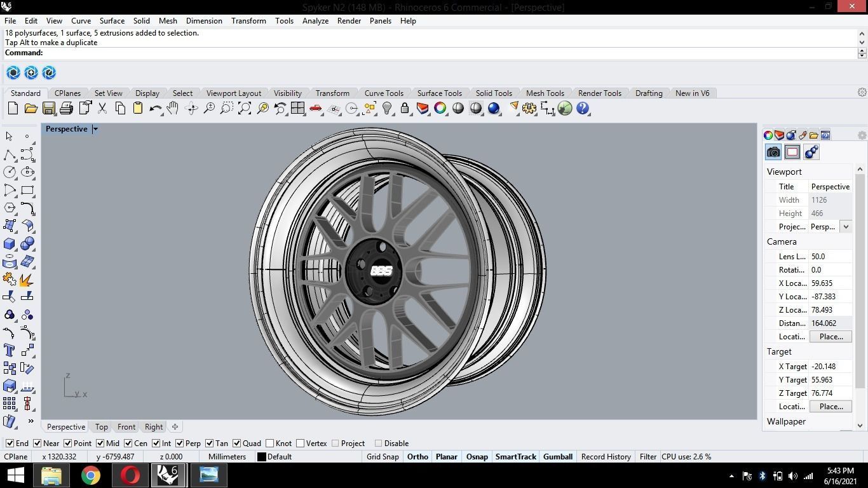
Task: Show hidden tray icons arrow in taskbar
Action: pos(731,475)
